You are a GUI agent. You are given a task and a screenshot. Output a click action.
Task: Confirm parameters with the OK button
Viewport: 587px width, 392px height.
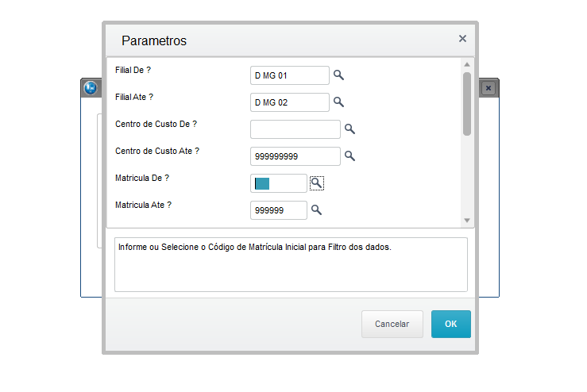pyautogui.click(x=451, y=324)
